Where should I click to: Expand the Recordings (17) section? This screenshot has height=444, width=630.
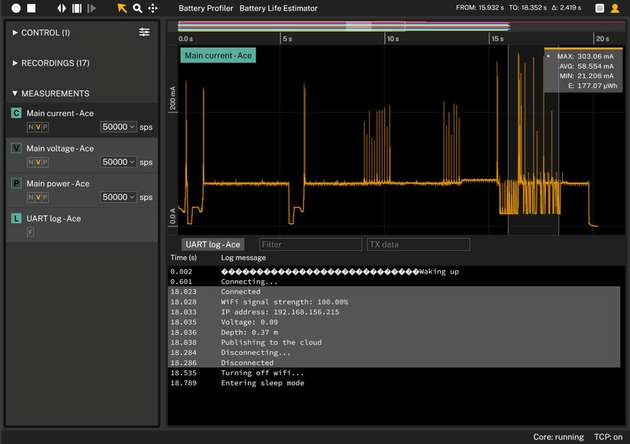52,63
